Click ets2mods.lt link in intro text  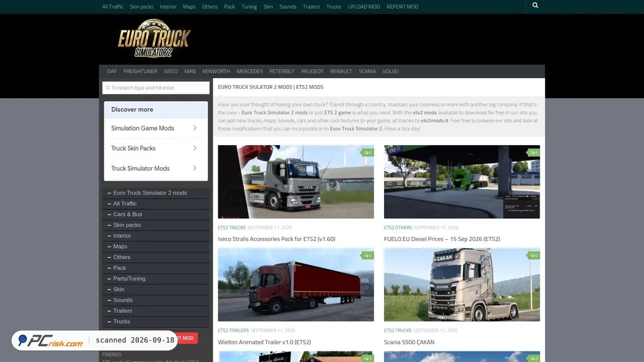coord(434,120)
